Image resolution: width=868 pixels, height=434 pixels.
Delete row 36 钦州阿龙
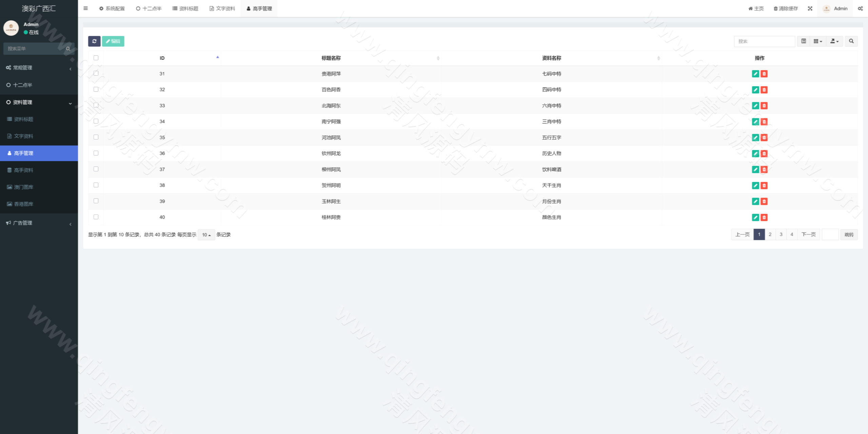(764, 153)
